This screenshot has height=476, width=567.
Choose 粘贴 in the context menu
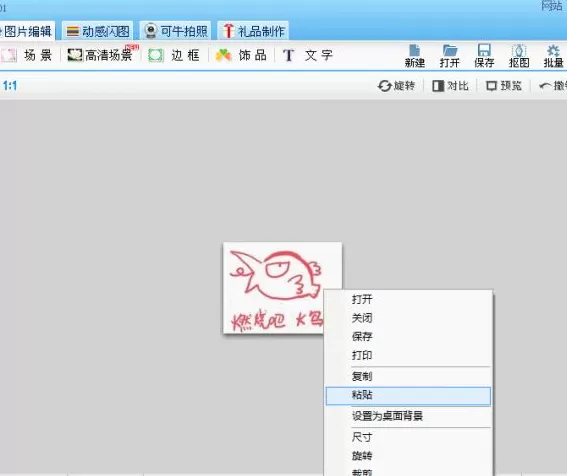coord(409,396)
